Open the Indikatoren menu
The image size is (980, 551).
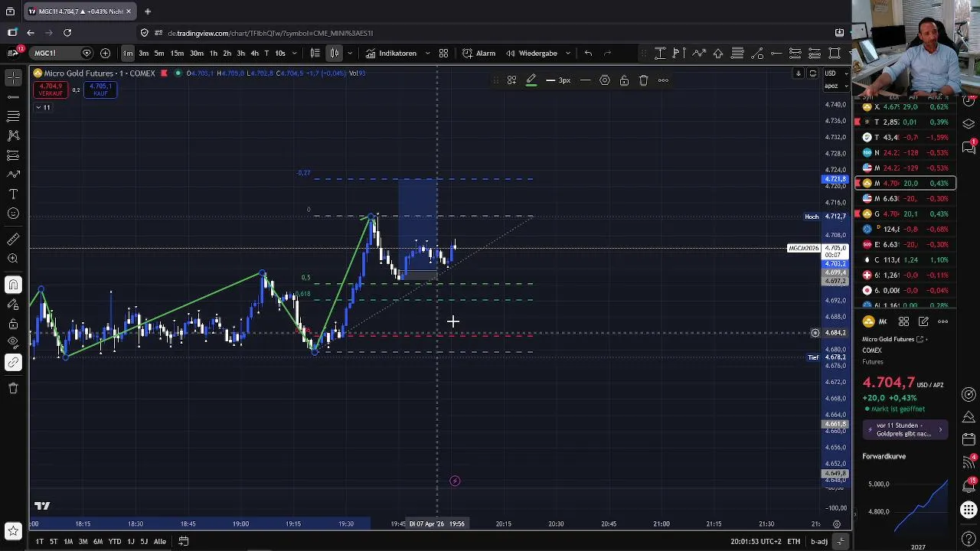(x=391, y=53)
